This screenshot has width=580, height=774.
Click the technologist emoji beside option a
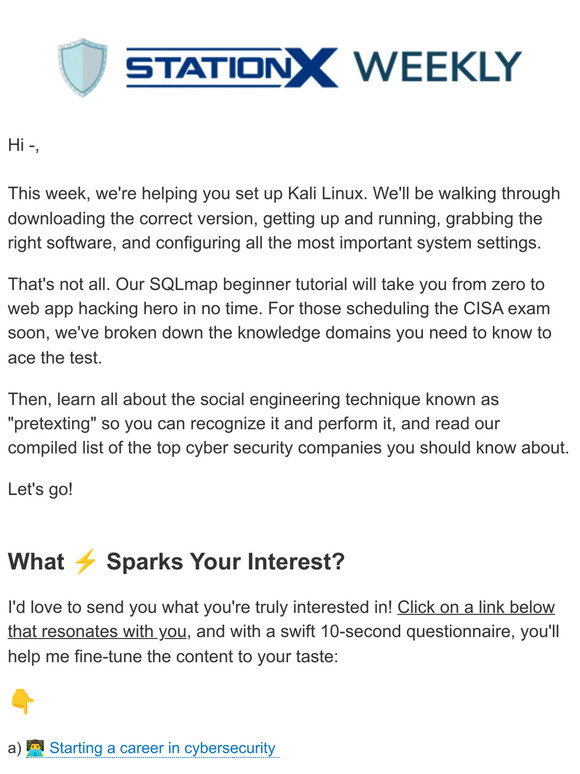[x=35, y=748]
